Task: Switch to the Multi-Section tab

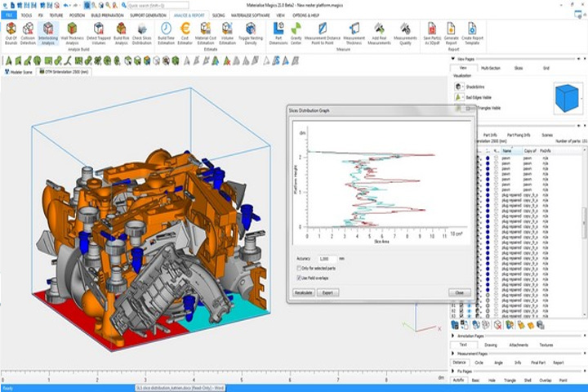Action: pos(491,68)
